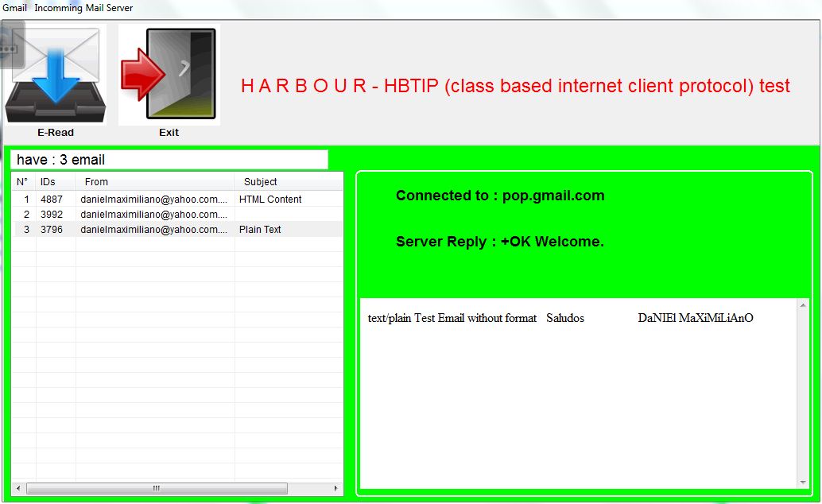Click the E-Read download envelope icon
The width and height of the screenshot is (822, 504).
coord(55,73)
